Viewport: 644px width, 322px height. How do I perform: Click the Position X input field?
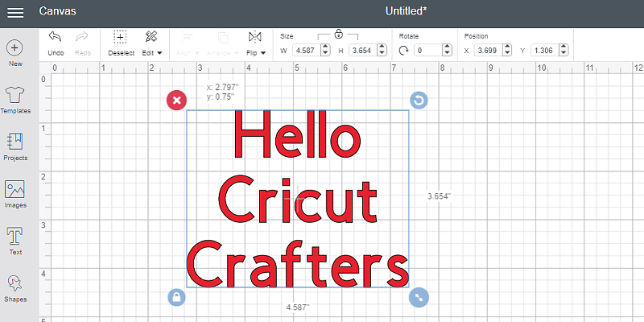click(488, 51)
